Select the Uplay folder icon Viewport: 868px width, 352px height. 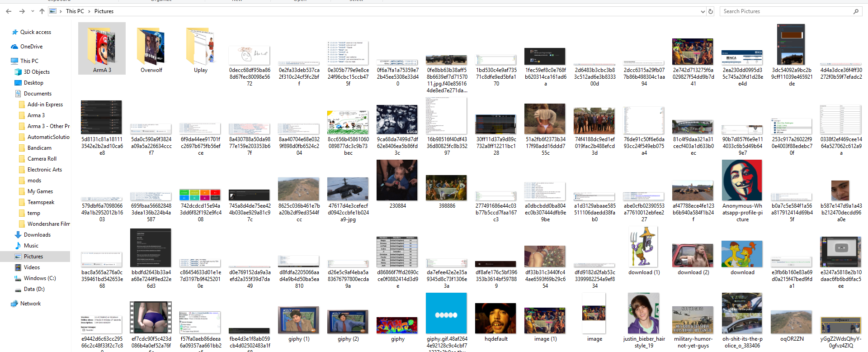pos(201,46)
